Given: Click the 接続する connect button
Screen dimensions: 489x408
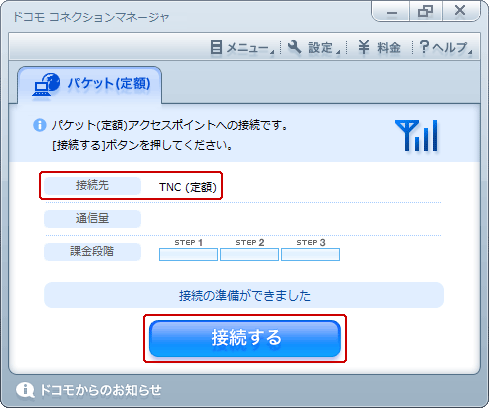Looking at the screenshot, I should coord(245,338).
